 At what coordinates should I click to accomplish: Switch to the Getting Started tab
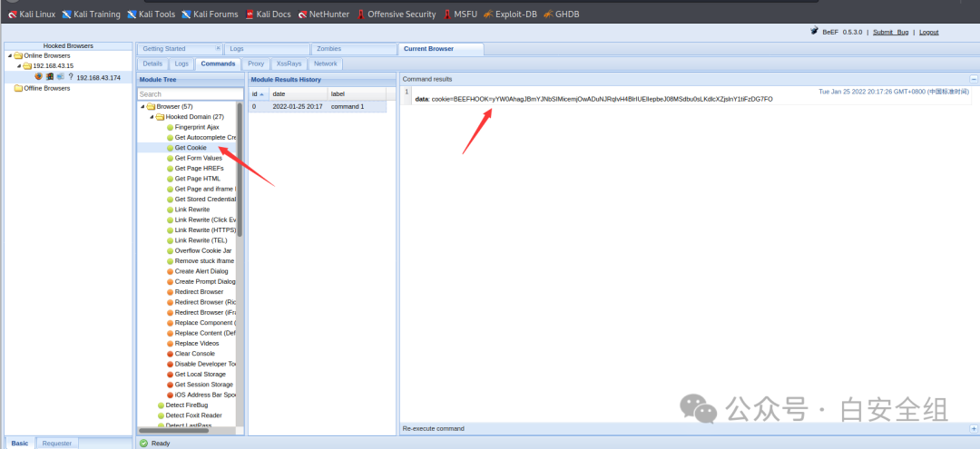pyautogui.click(x=163, y=49)
